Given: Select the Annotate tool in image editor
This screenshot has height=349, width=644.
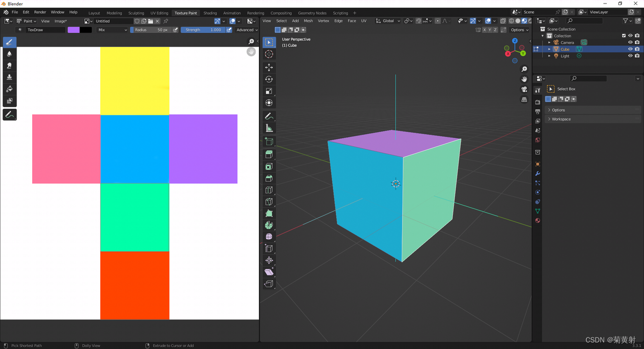Looking at the screenshot, I should pos(10,115).
